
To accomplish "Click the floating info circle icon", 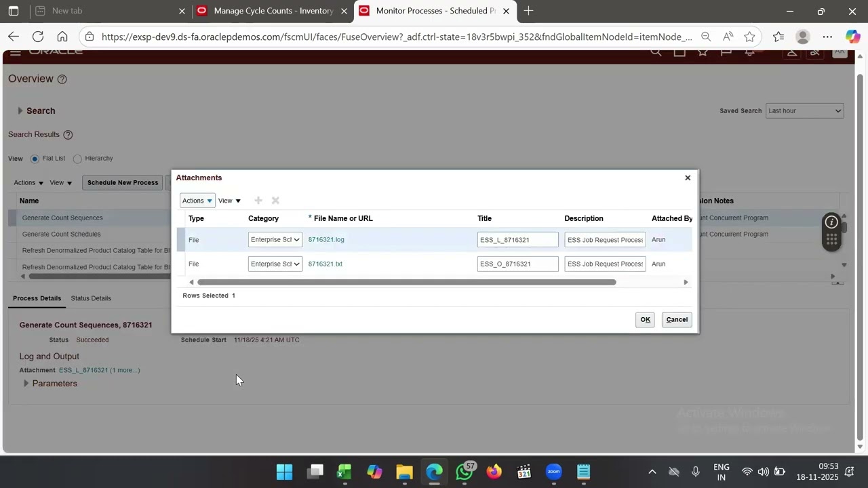I will (831, 222).
